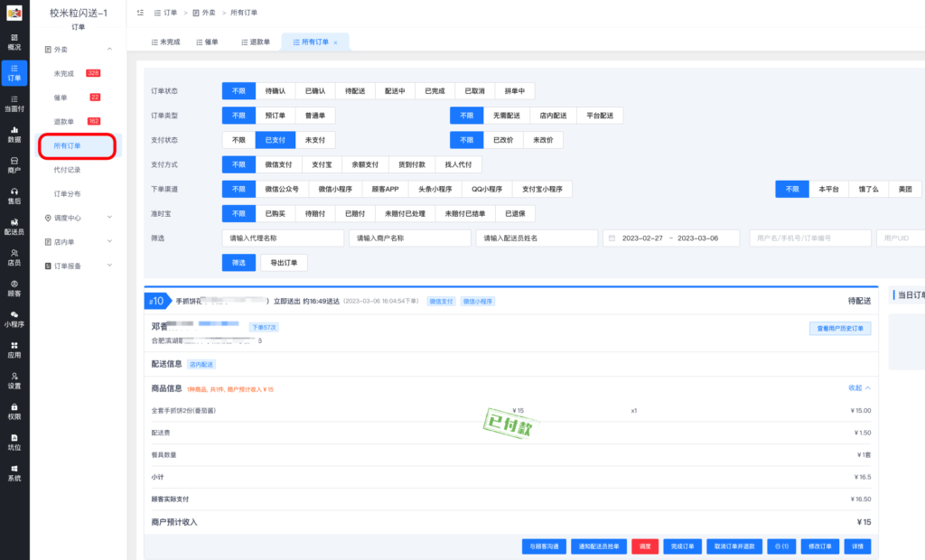Select 微信支付 as payment method filter
Viewport: 925px width, 560px height.
[278, 164]
